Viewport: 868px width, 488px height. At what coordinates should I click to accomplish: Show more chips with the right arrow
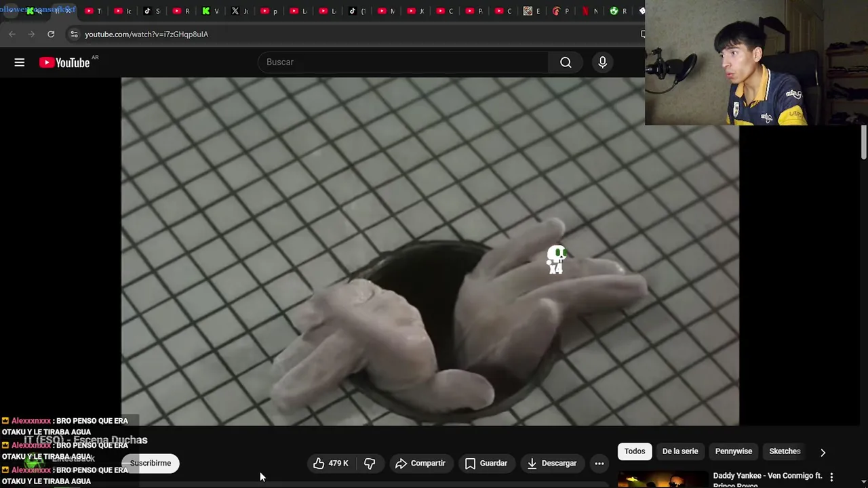coord(823,451)
